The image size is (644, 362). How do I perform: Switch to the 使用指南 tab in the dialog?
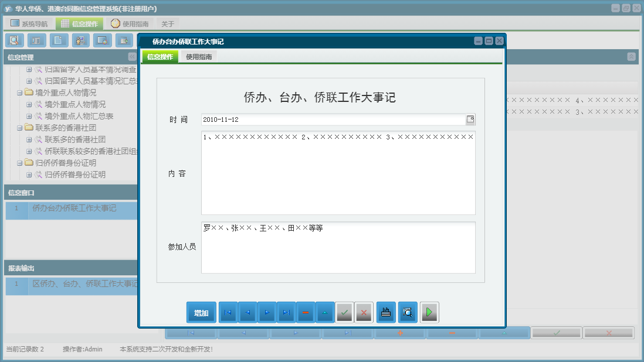199,57
